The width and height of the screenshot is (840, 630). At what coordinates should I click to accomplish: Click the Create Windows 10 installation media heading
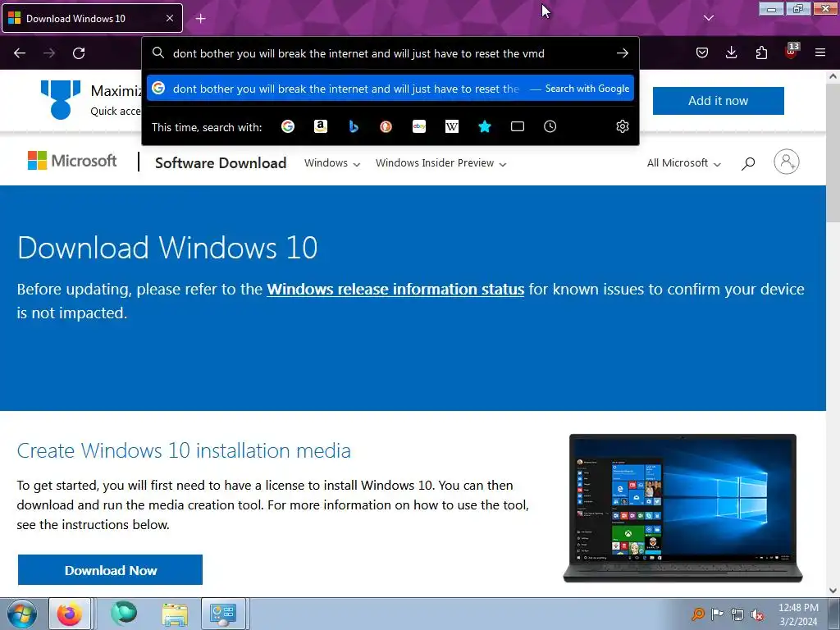(x=184, y=450)
